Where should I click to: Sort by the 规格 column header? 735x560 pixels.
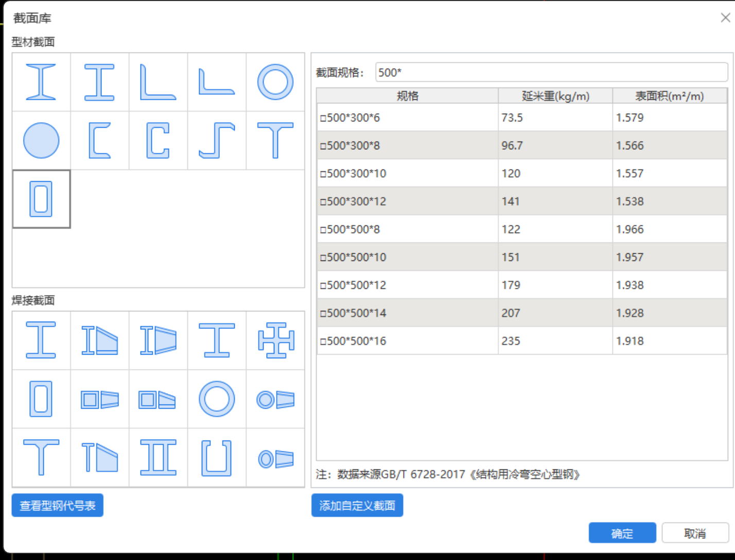pyautogui.click(x=408, y=96)
